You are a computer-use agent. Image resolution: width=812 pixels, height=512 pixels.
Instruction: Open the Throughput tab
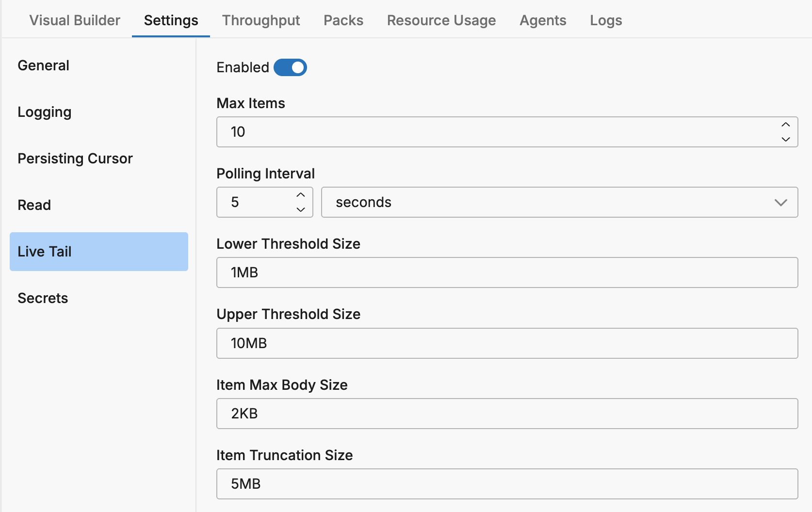coord(261,20)
